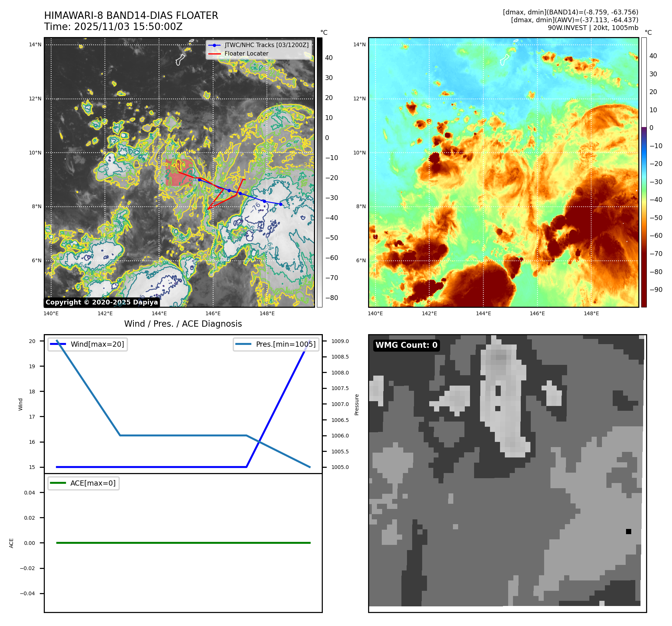Image resolution: width=672 pixels, height=626 pixels.
Task: Click the Wind / Pres. / ACE Diagnosis heading
Action: (x=183, y=324)
